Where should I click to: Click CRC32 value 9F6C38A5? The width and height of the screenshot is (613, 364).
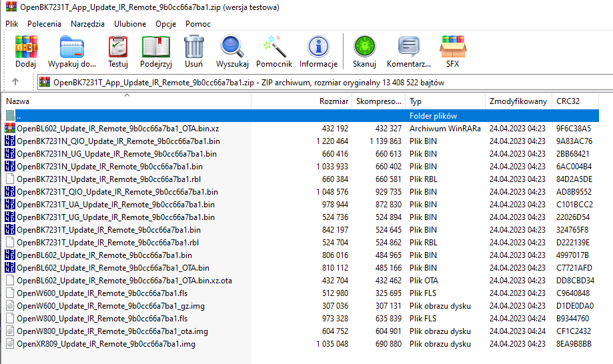(x=574, y=129)
